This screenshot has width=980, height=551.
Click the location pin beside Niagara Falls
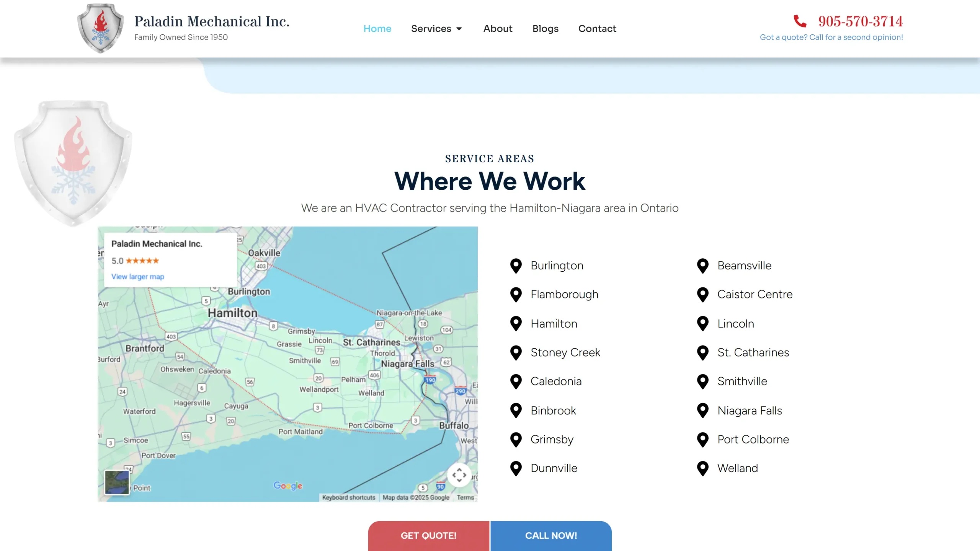pyautogui.click(x=703, y=411)
